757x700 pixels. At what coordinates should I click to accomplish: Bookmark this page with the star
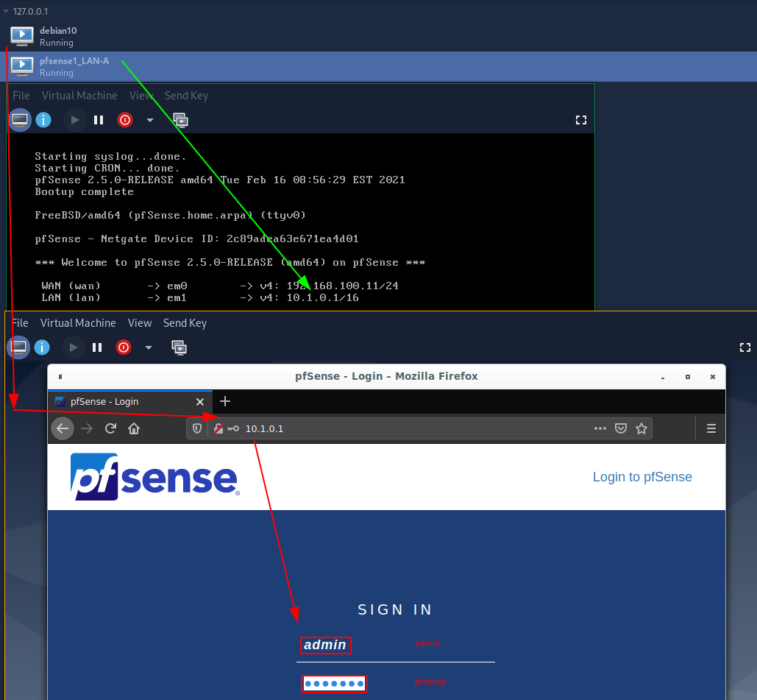tap(642, 428)
